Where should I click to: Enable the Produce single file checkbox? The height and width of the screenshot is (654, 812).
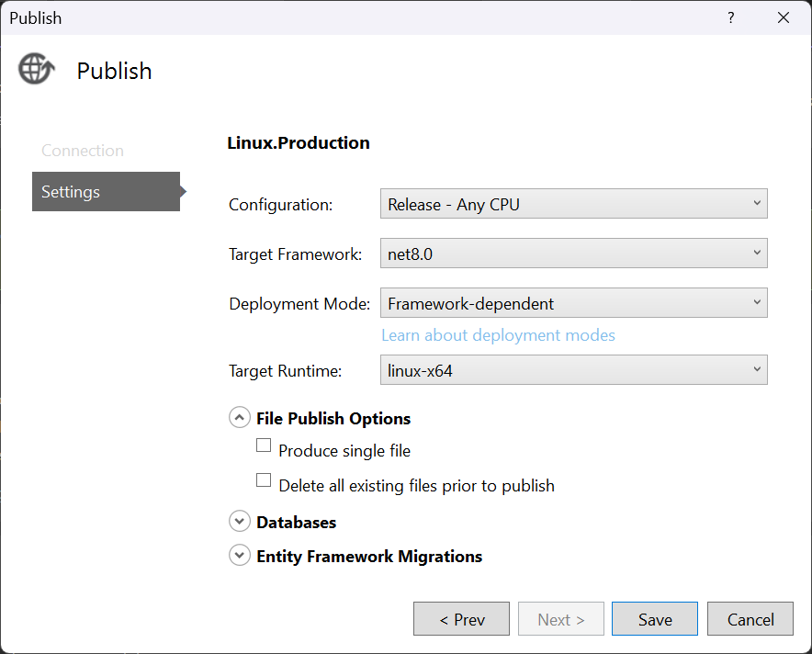point(265,446)
